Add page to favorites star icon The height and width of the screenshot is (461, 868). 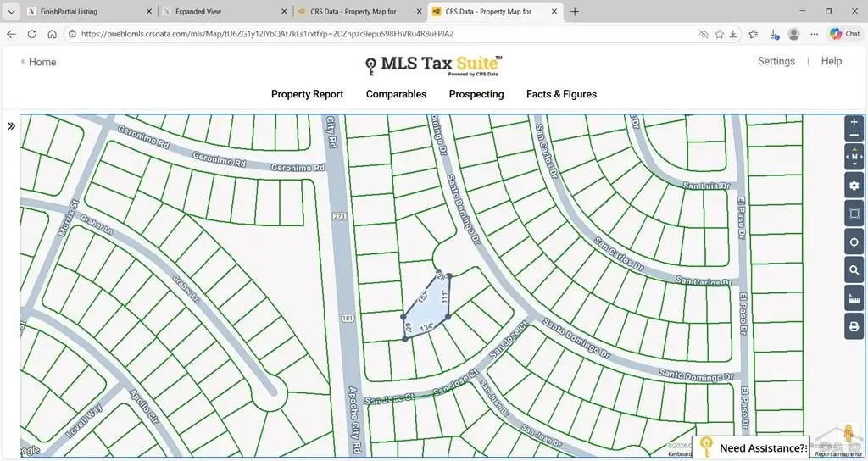point(720,34)
